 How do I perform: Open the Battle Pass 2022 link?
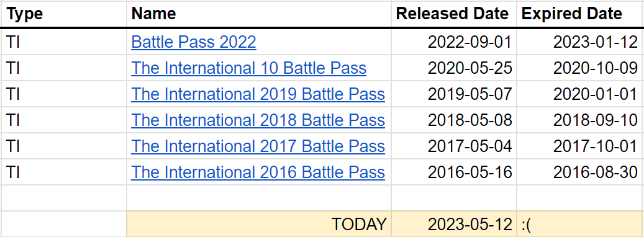click(193, 42)
